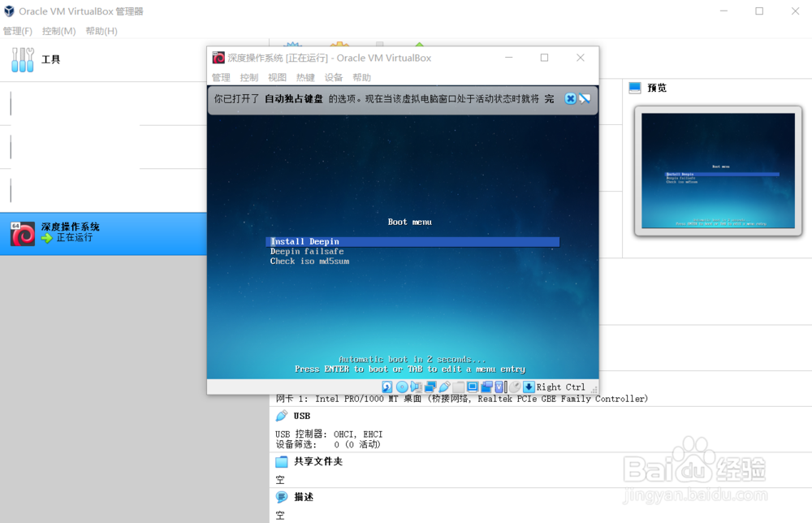Select the Check iso md5sum boot entry
Image resolution: width=812 pixels, height=523 pixels.
point(309,261)
